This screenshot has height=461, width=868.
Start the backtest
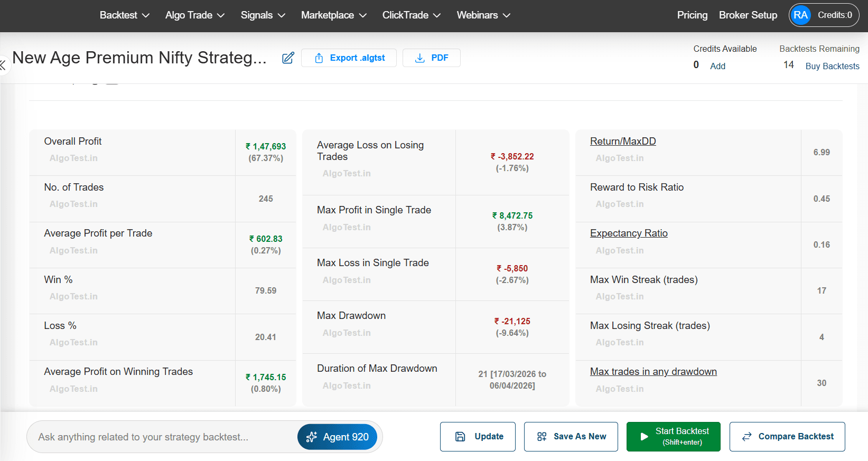point(674,437)
